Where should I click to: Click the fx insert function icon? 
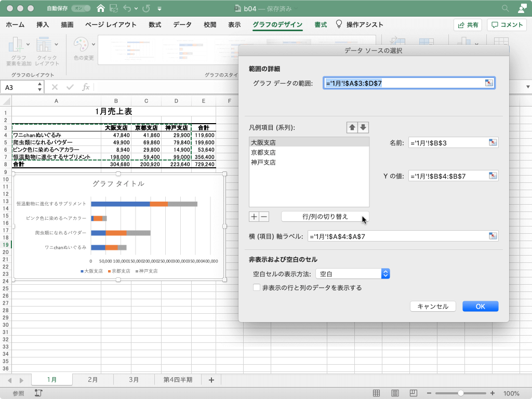point(86,87)
